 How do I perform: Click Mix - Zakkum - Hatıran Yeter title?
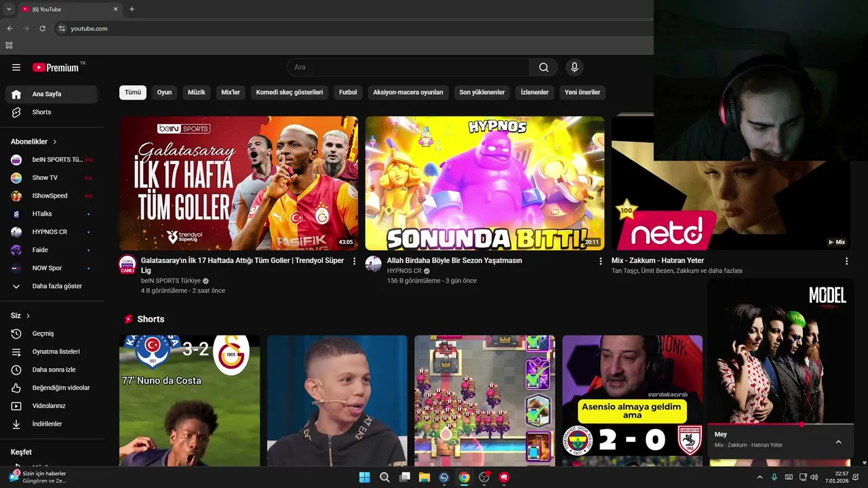658,260
